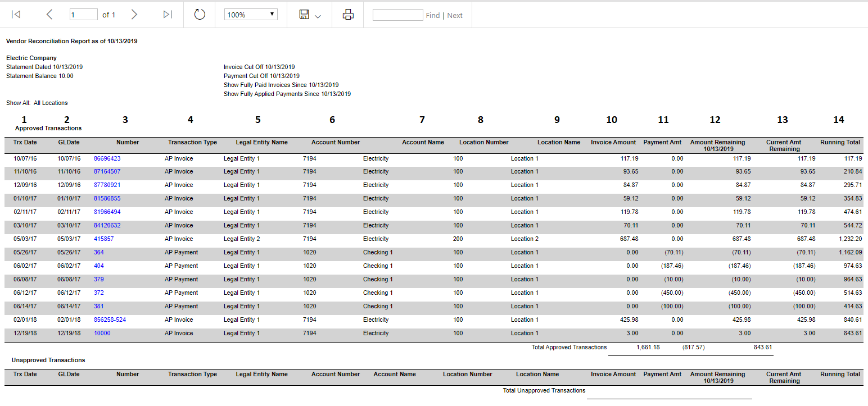This screenshot has height=406, width=868.
Task: Click the final running total 843.61
Action: [852, 334]
